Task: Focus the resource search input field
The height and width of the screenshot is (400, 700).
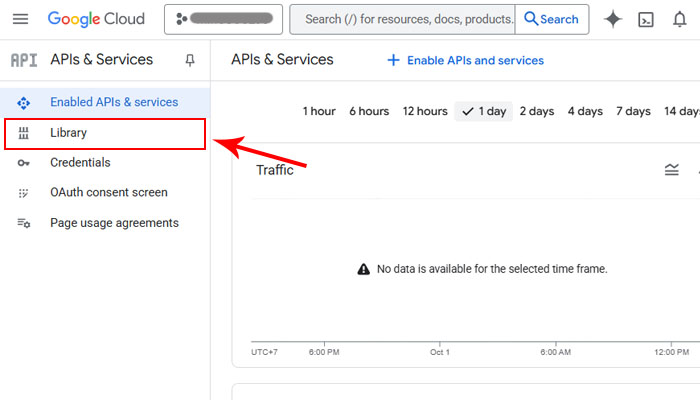Action: pyautogui.click(x=402, y=19)
